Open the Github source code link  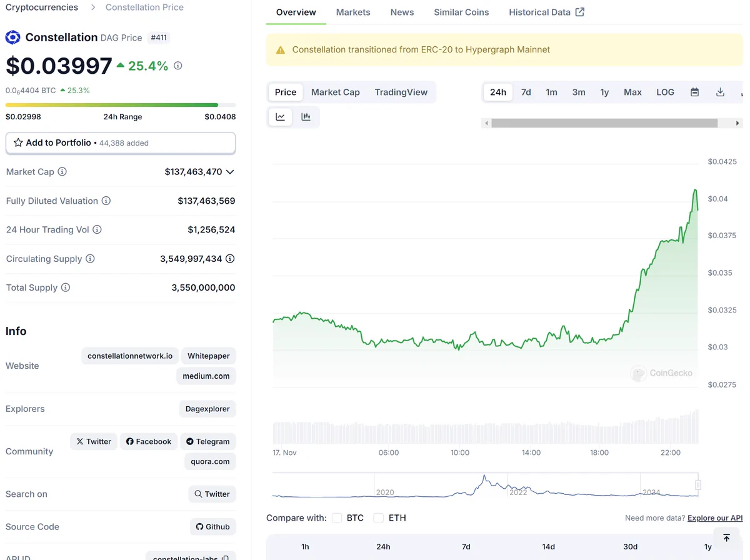pyautogui.click(x=213, y=527)
